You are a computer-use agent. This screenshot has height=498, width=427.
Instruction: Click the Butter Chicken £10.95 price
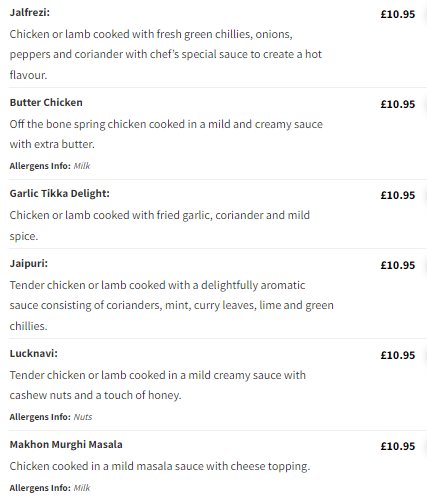(398, 104)
